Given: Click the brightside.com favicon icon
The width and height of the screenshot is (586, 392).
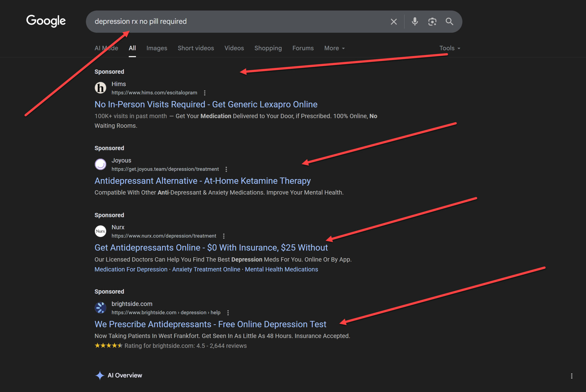Looking at the screenshot, I should [100, 308].
